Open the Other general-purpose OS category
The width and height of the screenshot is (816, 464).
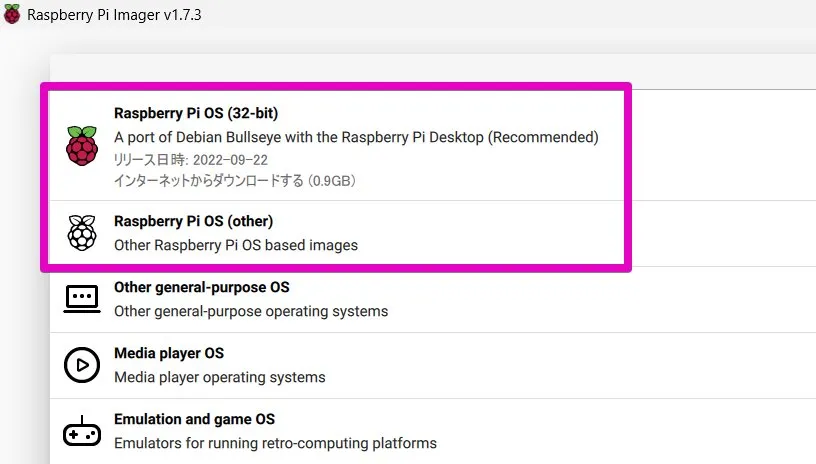point(433,299)
